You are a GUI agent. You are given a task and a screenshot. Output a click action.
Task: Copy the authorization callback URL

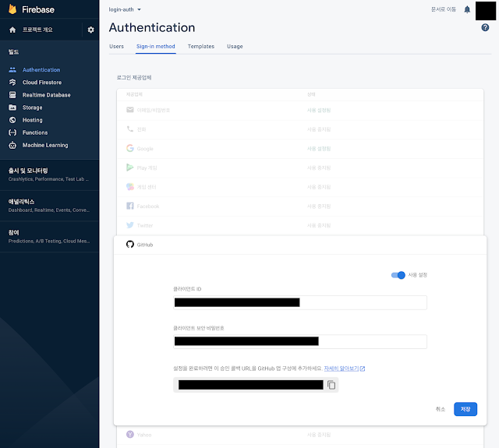click(331, 385)
